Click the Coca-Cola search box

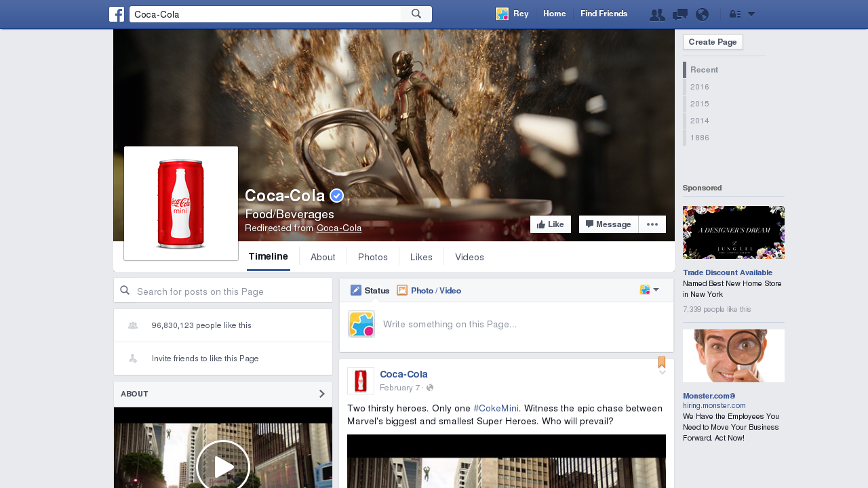point(265,14)
